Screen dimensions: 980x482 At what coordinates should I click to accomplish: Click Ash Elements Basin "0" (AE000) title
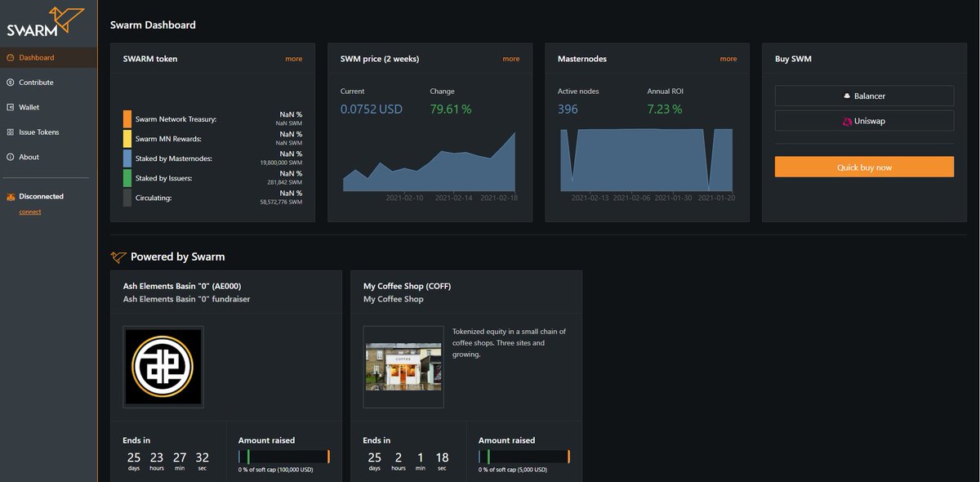tap(182, 287)
